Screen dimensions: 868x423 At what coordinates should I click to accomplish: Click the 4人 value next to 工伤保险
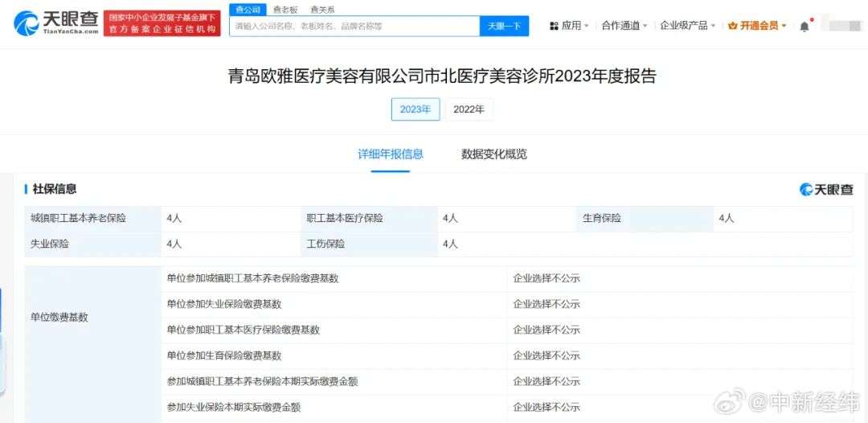451,244
